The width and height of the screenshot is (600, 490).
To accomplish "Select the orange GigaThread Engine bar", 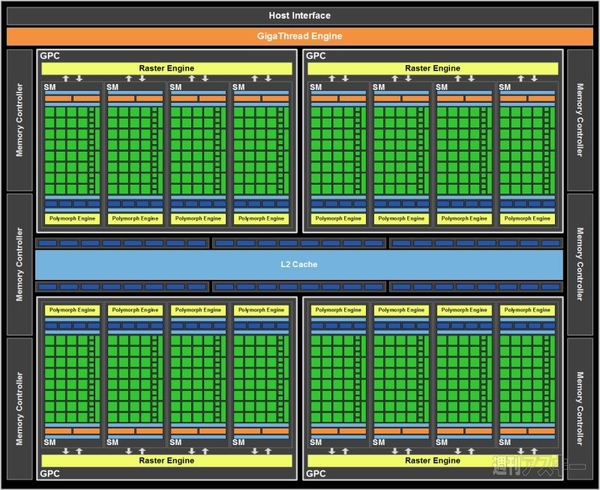I will coord(299,35).
